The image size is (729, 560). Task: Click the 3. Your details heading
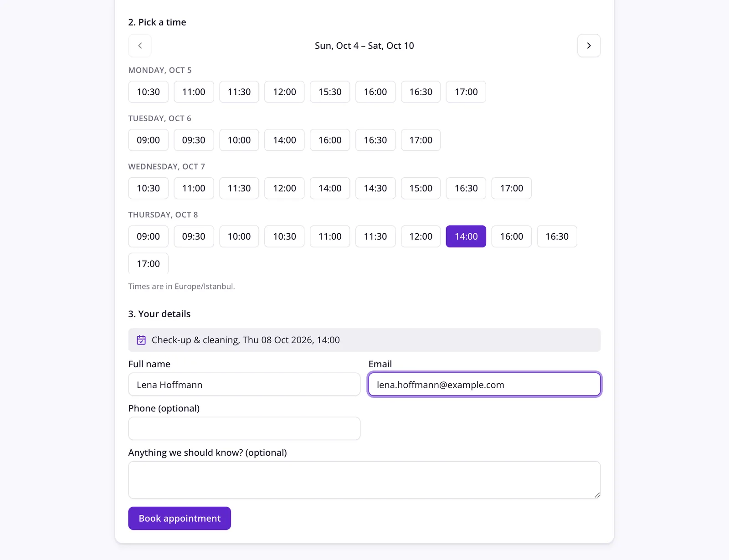159,314
